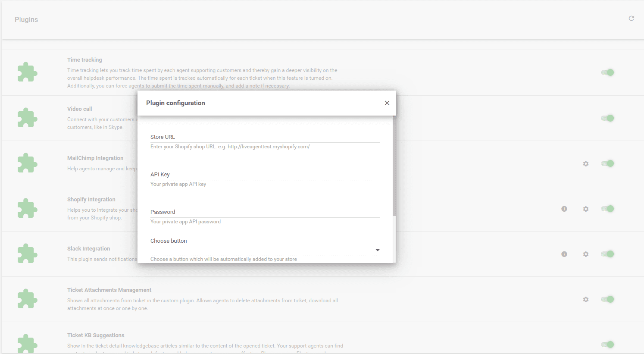Click the refresh icon in the top right
Image resolution: width=644 pixels, height=354 pixels.
(x=631, y=18)
